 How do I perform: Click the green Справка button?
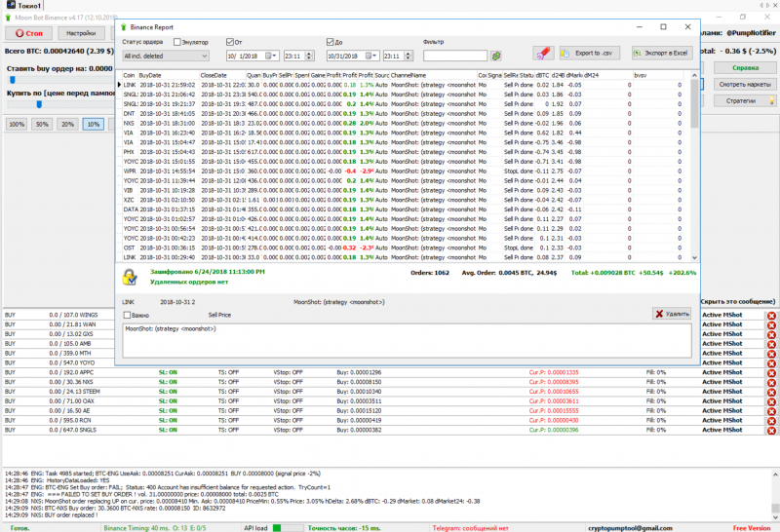point(745,67)
